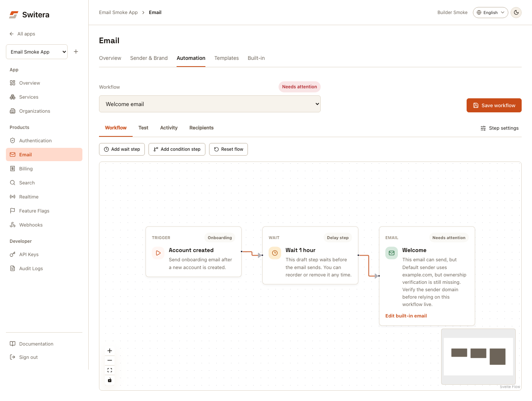This screenshot has width=532, height=401.
Task: Fit the flow view to screen
Action: pos(110,370)
